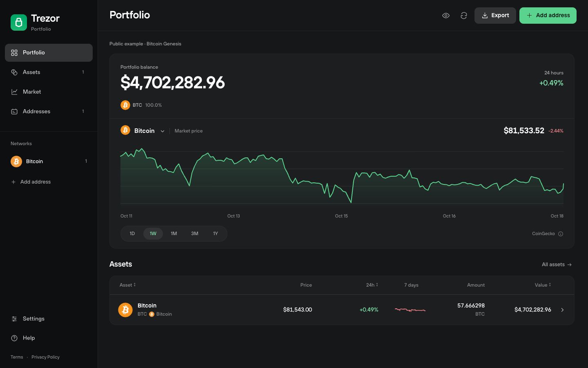Screen dimensions: 588x368
Task: View All assets link
Action: [x=557, y=265]
